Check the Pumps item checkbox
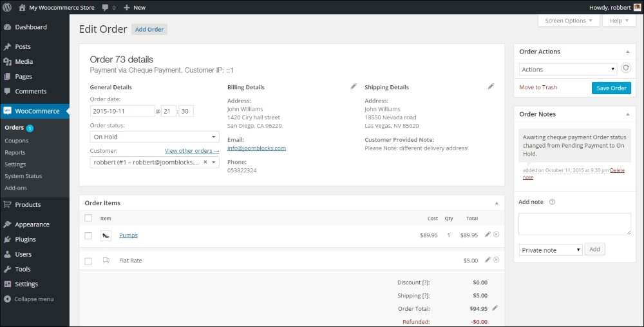This screenshot has width=644, height=327. 88,235
